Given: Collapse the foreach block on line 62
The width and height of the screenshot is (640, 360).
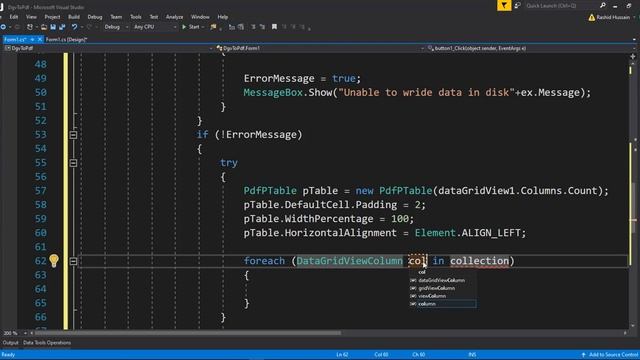Looking at the screenshot, I should point(73,261).
